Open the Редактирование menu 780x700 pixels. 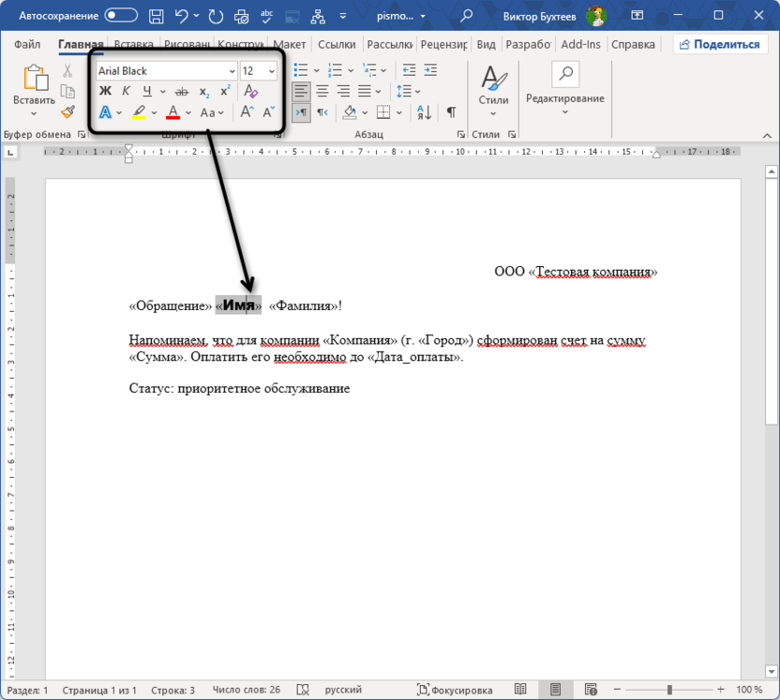565,89
